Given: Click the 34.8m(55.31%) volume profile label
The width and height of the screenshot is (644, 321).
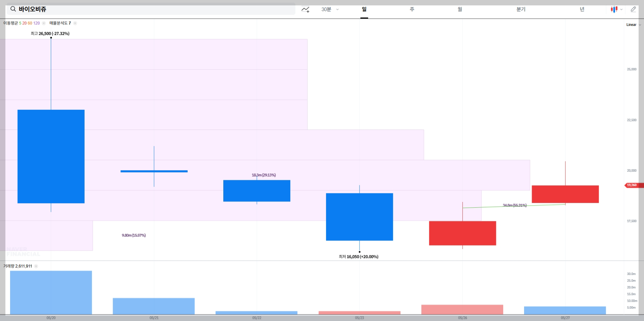Looking at the screenshot, I should [515, 205].
